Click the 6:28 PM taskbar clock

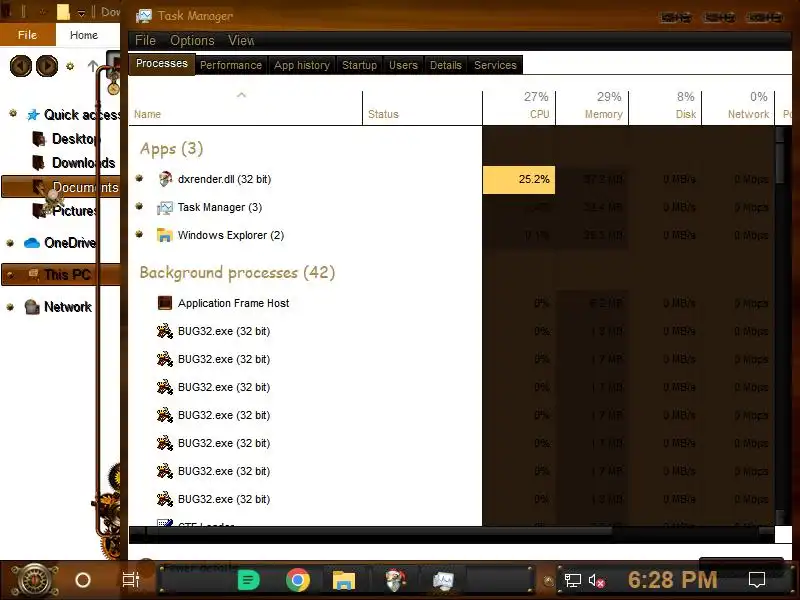click(672, 580)
